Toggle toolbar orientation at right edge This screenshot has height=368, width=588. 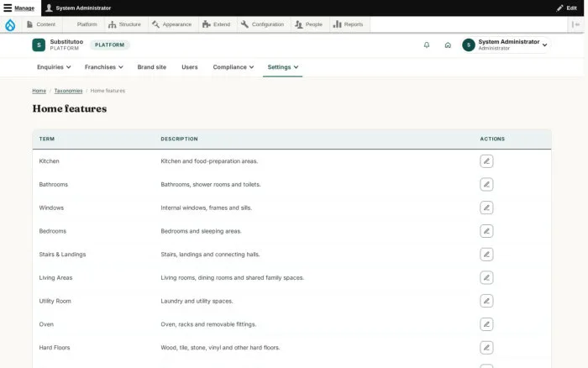575,24
